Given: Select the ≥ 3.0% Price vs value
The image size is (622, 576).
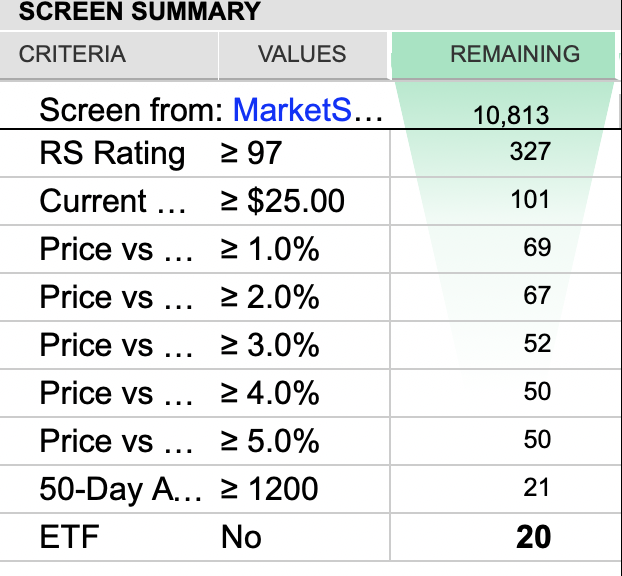Looking at the screenshot, I should click(269, 345).
